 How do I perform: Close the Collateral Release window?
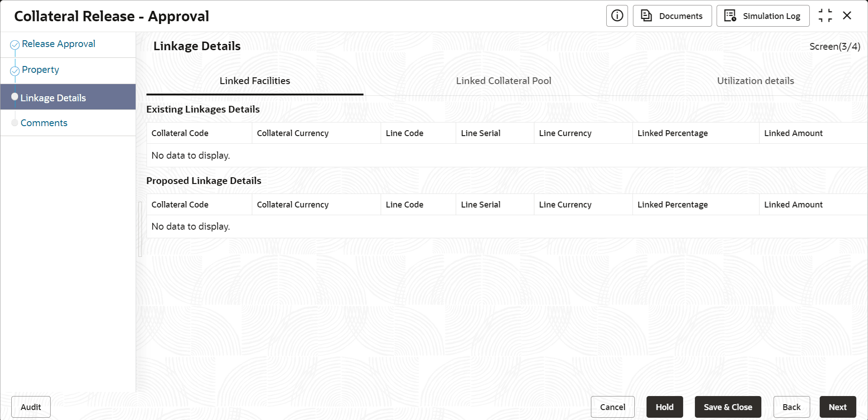coord(847,16)
